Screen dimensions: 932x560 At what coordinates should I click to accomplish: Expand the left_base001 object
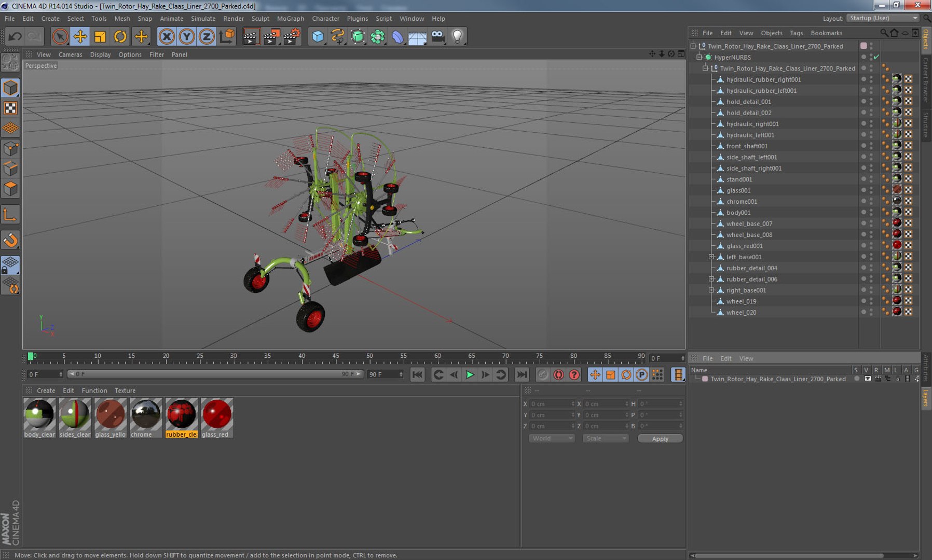[712, 257]
